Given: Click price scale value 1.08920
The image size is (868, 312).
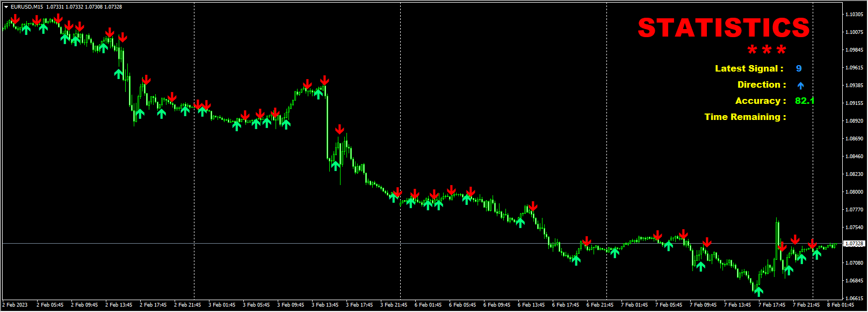Looking at the screenshot, I should coord(854,121).
